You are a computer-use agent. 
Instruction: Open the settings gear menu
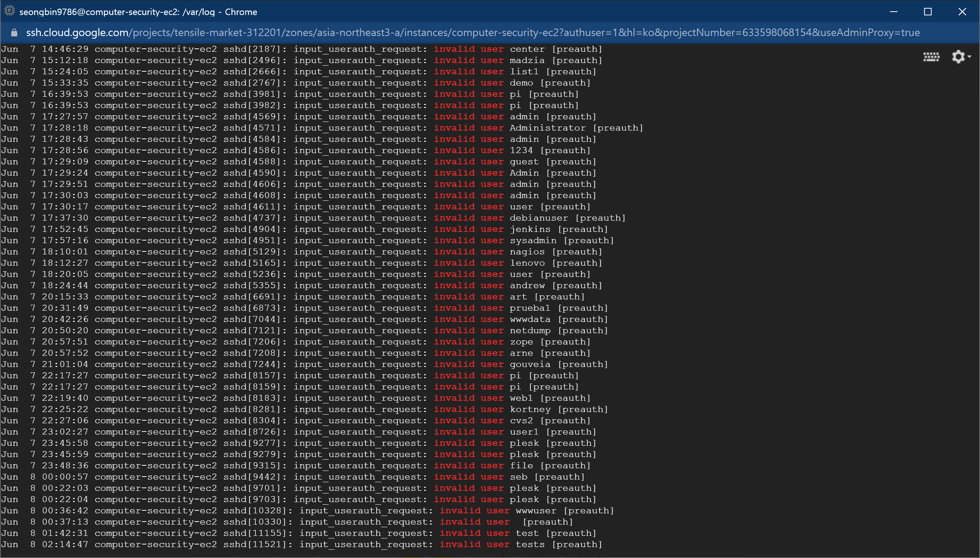(x=961, y=57)
